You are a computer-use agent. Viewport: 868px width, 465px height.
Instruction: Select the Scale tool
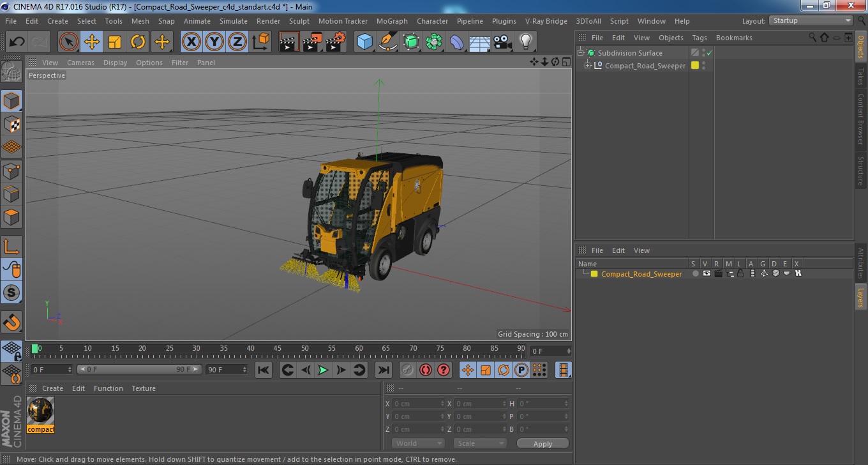coord(115,42)
